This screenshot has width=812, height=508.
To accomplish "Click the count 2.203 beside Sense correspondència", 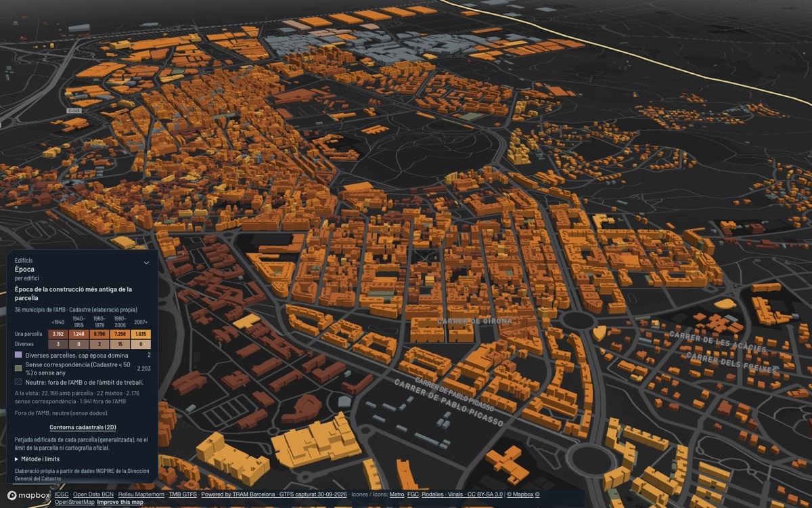I will coord(143,368).
